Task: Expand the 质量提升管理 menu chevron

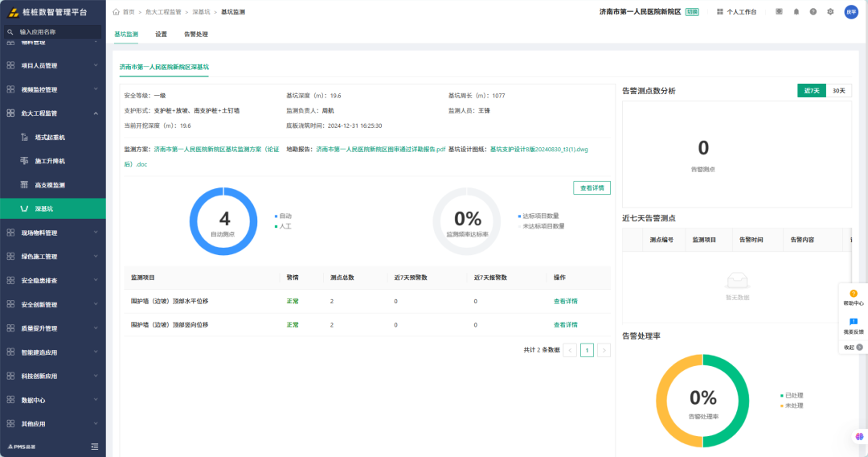Action: click(x=96, y=328)
